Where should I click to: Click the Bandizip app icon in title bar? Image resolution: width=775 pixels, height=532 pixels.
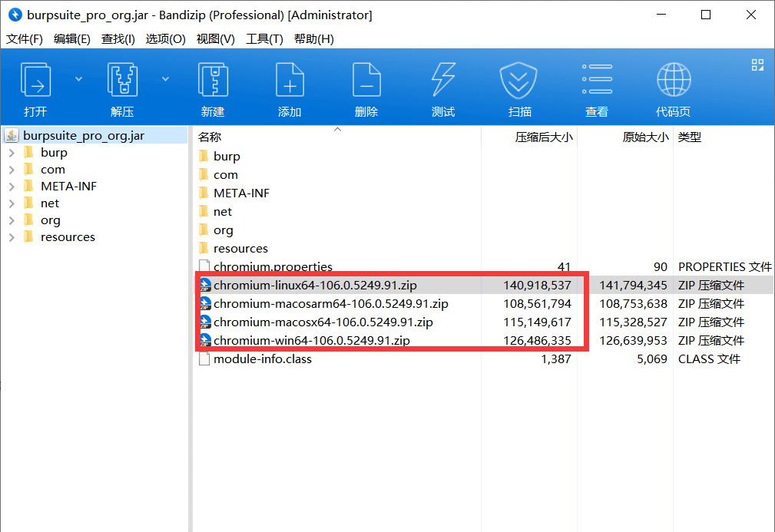click(x=15, y=15)
